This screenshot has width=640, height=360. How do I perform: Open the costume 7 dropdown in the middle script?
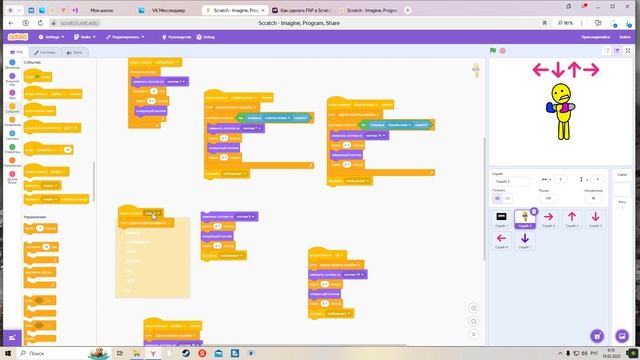pos(251,128)
